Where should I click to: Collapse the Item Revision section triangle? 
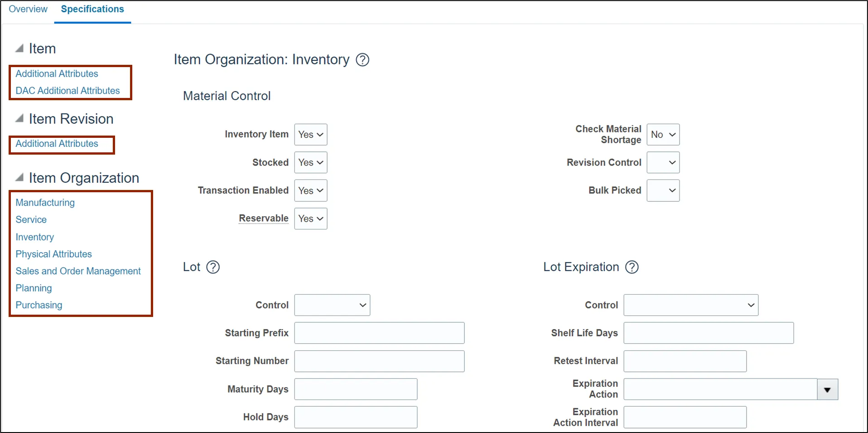(19, 118)
